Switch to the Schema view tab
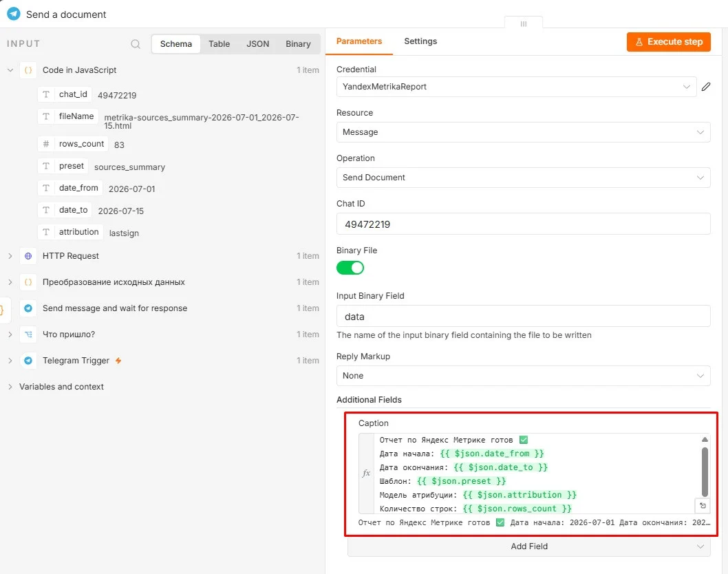 pyautogui.click(x=176, y=44)
